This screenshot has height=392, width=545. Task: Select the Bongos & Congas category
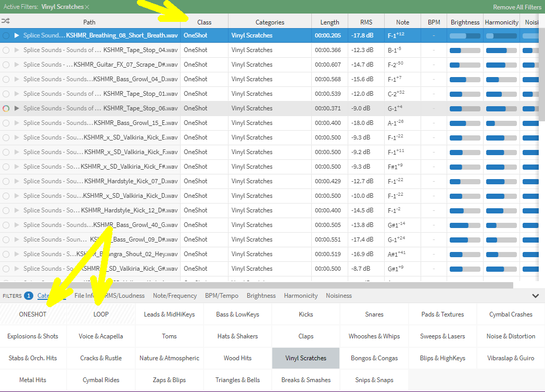click(x=374, y=358)
